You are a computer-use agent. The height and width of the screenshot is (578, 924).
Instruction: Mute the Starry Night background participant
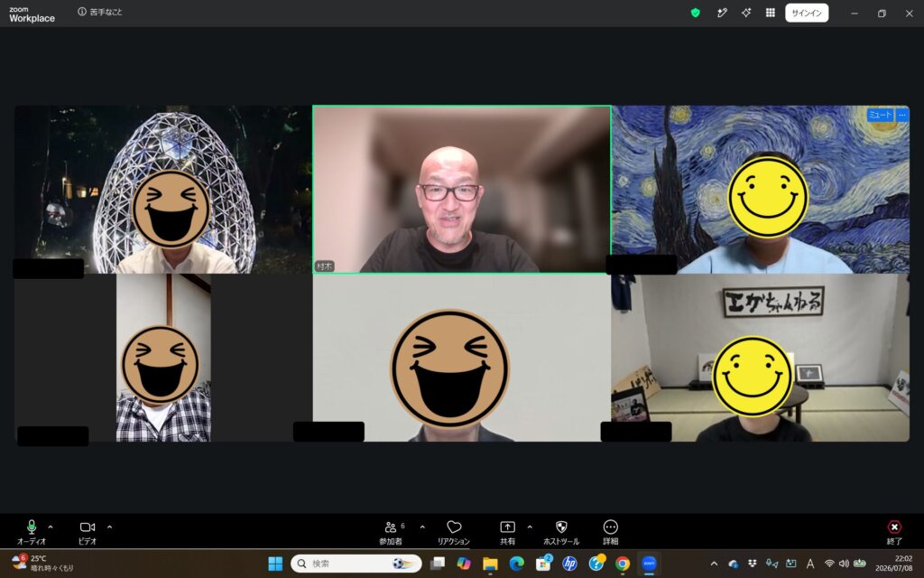[880, 115]
